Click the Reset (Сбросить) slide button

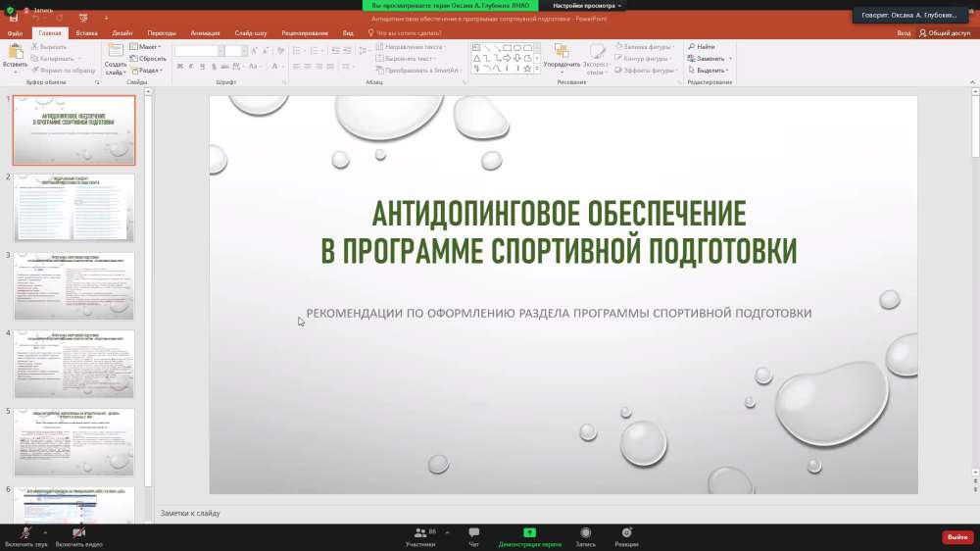(x=148, y=59)
